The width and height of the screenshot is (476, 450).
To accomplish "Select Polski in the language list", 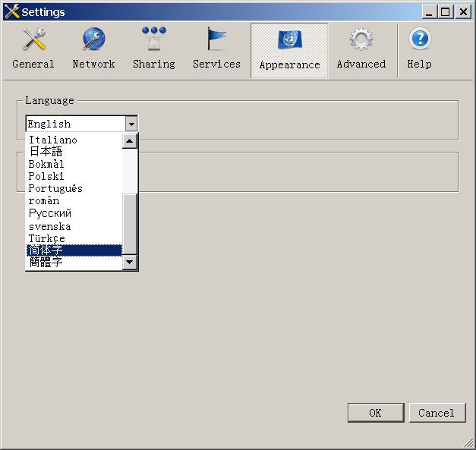I will (46, 176).
